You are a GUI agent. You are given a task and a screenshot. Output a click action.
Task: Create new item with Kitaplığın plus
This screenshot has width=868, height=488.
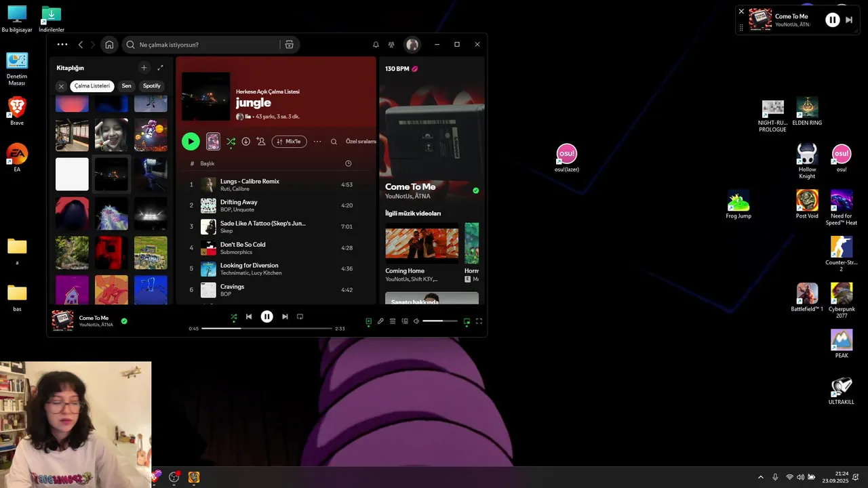[144, 68]
